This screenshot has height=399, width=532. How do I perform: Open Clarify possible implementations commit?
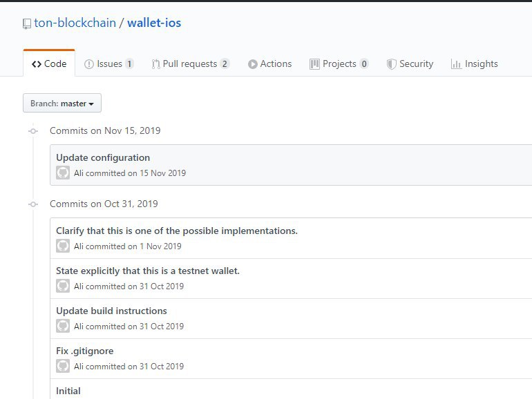[x=177, y=231]
